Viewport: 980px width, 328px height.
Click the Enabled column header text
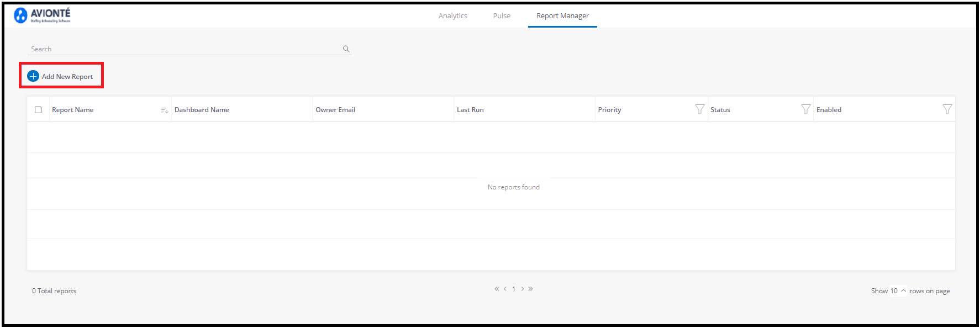click(x=829, y=110)
